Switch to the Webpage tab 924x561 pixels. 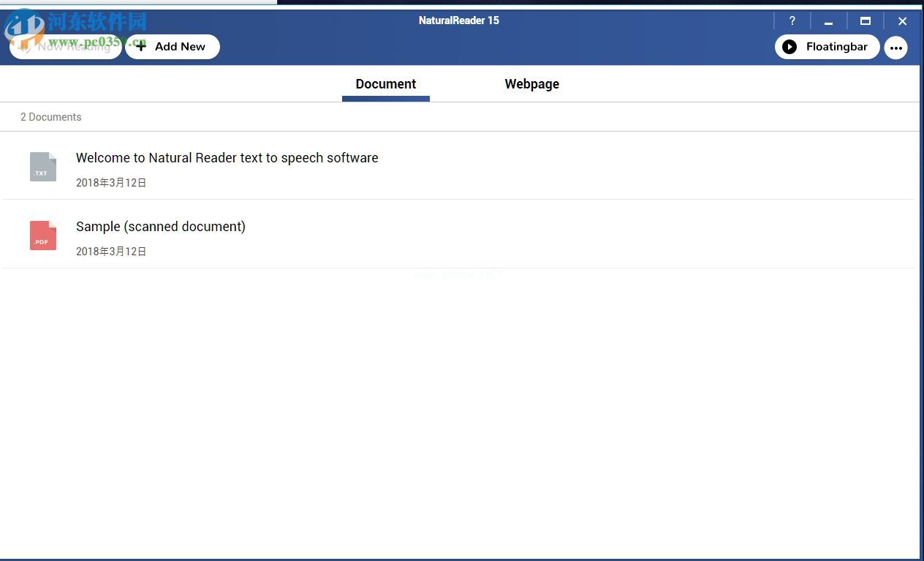pyautogui.click(x=531, y=84)
